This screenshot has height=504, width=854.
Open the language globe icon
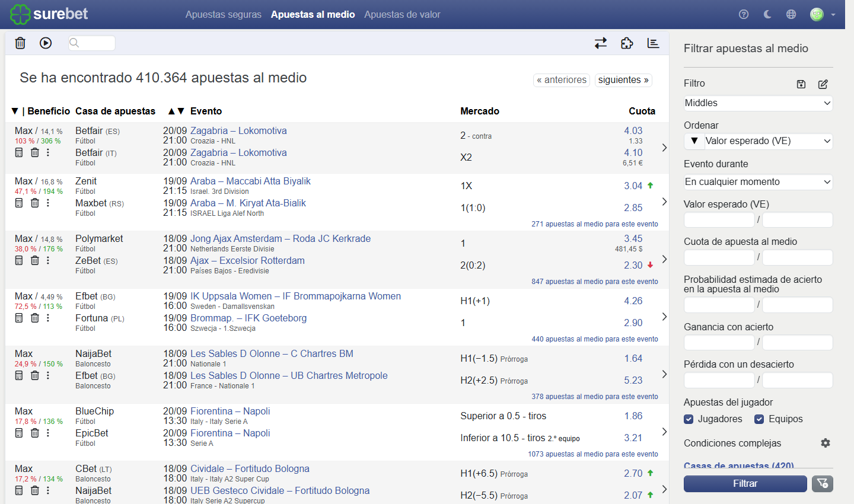[791, 14]
